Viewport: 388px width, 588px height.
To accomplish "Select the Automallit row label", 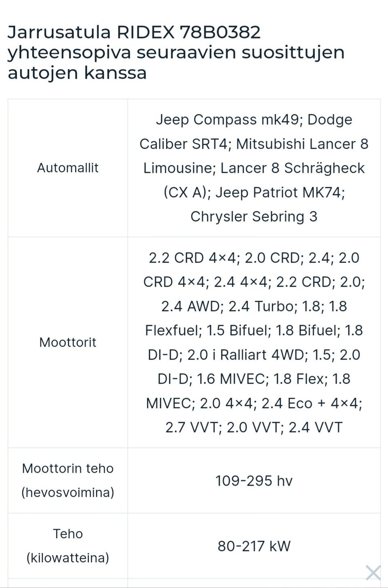I will pos(67,168).
